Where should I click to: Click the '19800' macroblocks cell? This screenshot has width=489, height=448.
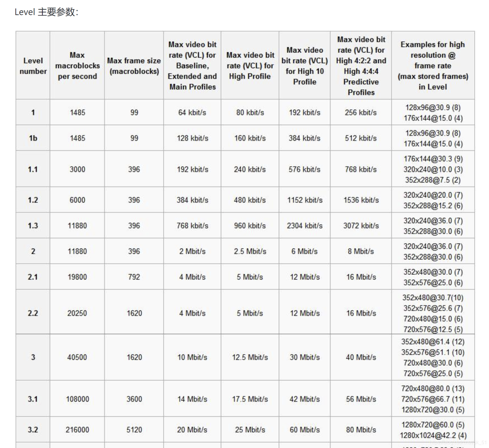[77, 277]
